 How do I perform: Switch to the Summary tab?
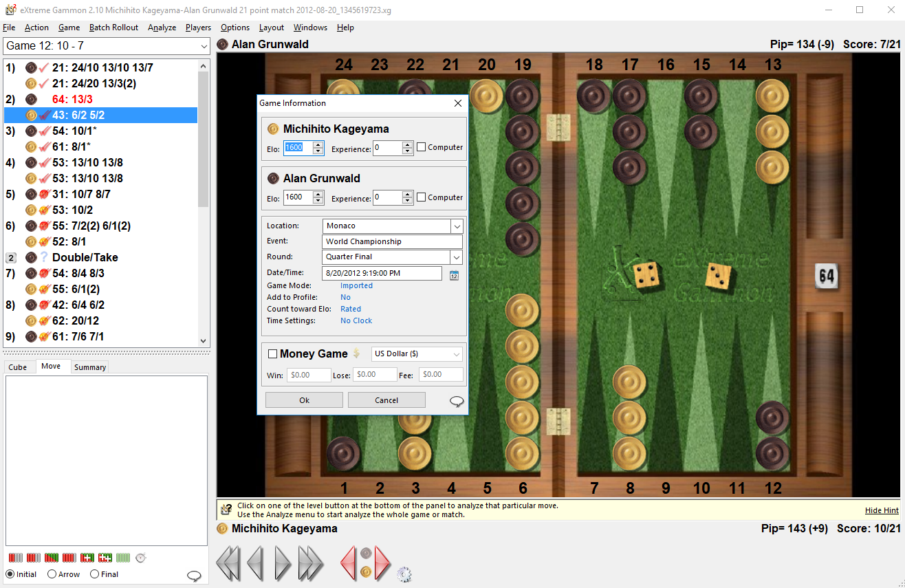pyautogui.click(x=90, y=367)
